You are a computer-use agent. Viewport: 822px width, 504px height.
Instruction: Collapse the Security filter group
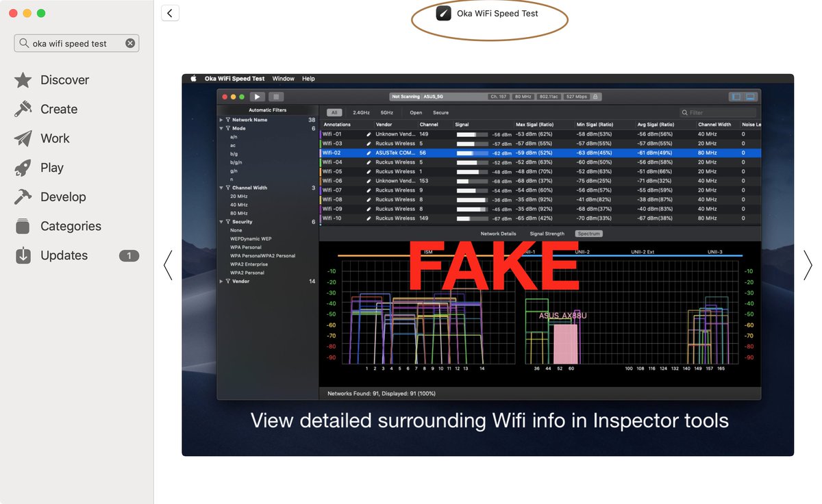221,222
